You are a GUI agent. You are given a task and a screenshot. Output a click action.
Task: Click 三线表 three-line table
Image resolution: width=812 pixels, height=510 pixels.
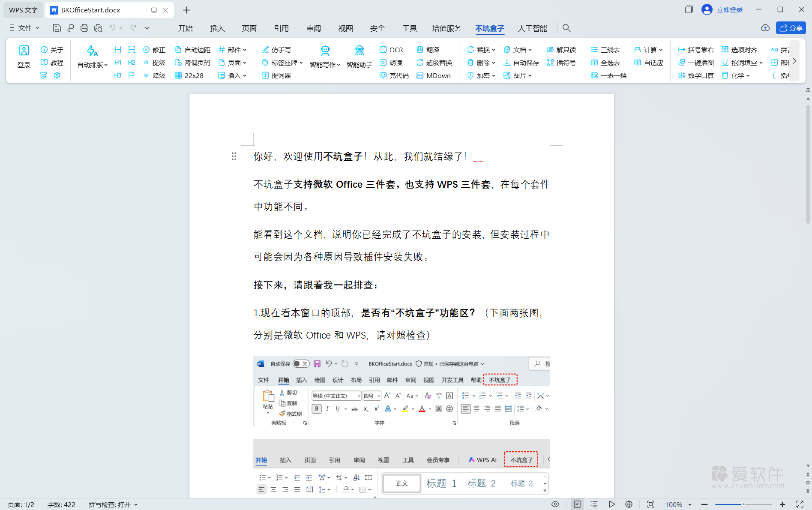(x=605, y=50)
